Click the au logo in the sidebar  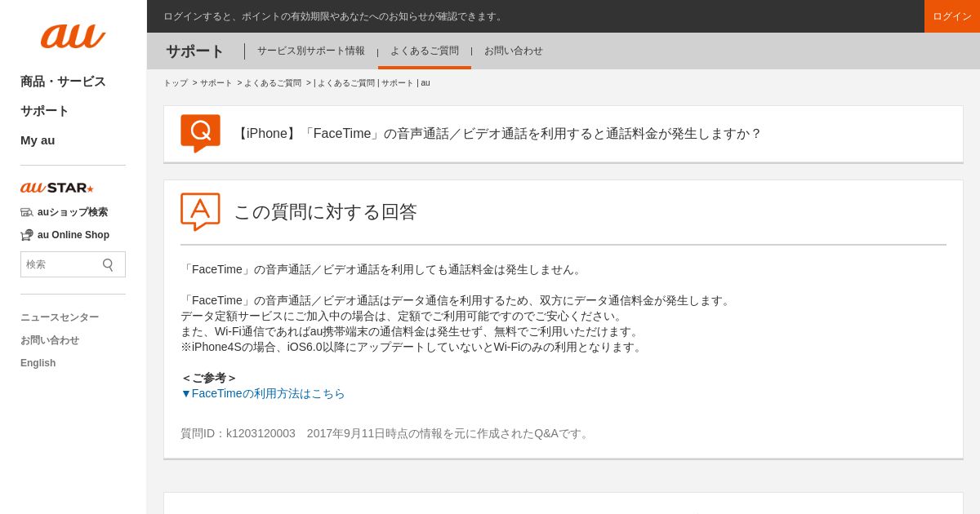(73, 36)
